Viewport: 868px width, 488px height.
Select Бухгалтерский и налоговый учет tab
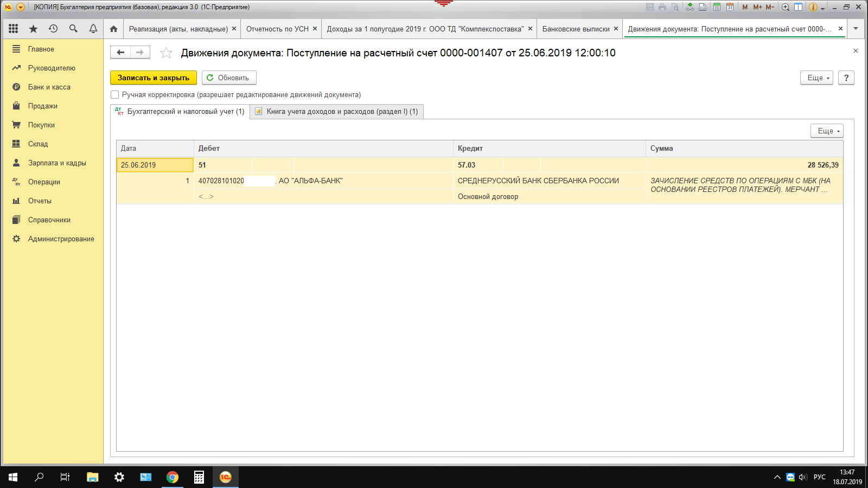coord(180,111)
